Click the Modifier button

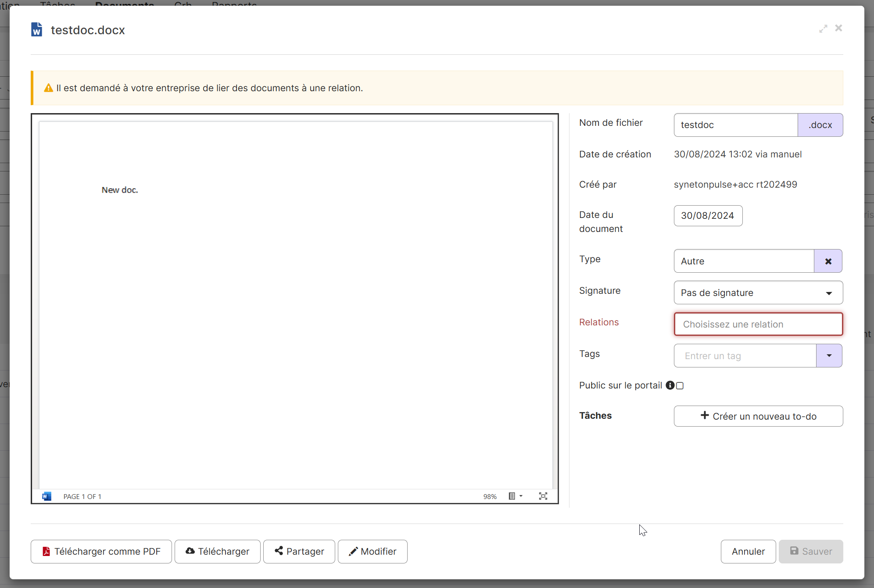(x=373, y=552)
